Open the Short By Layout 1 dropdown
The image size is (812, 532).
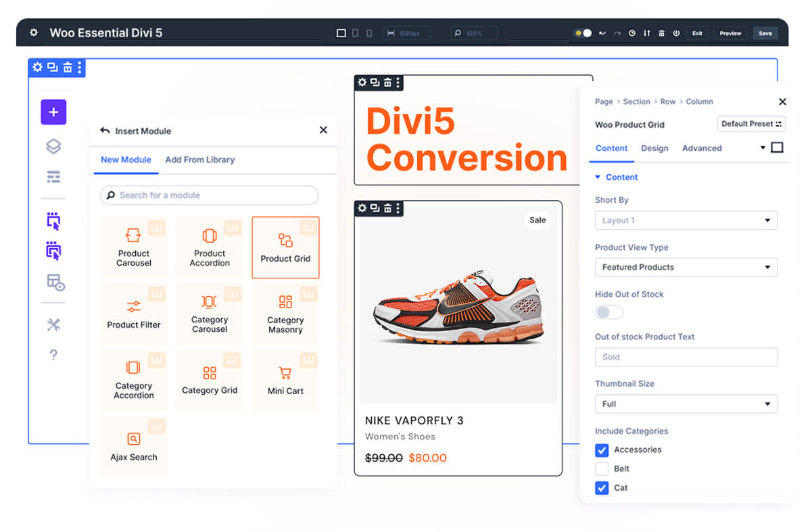tap(686, 220)
